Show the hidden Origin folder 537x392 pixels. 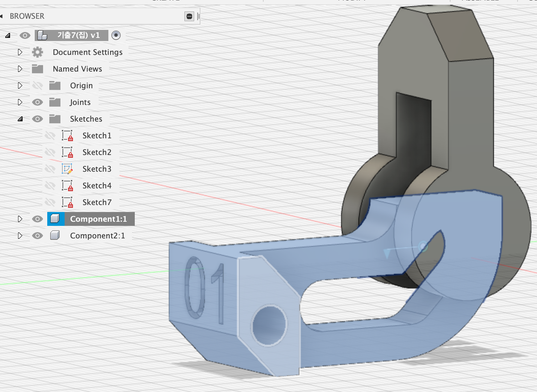(x=38, y=85)
